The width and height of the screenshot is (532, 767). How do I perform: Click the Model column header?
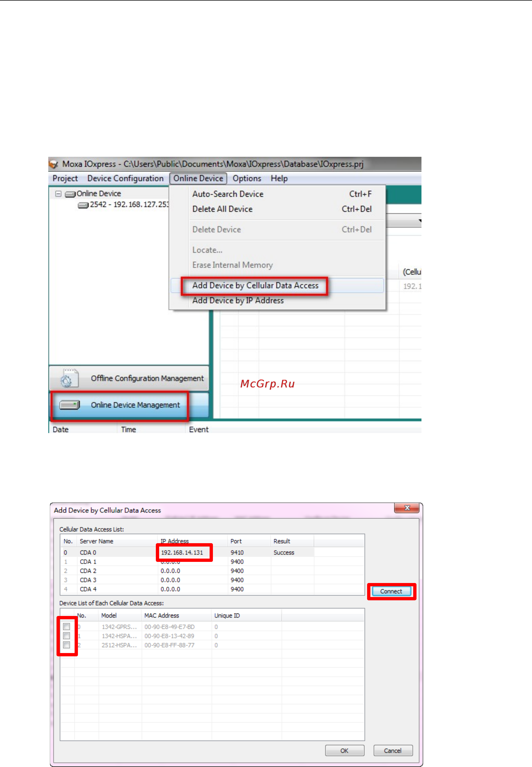pyautogui.click(x=120, y=615)
